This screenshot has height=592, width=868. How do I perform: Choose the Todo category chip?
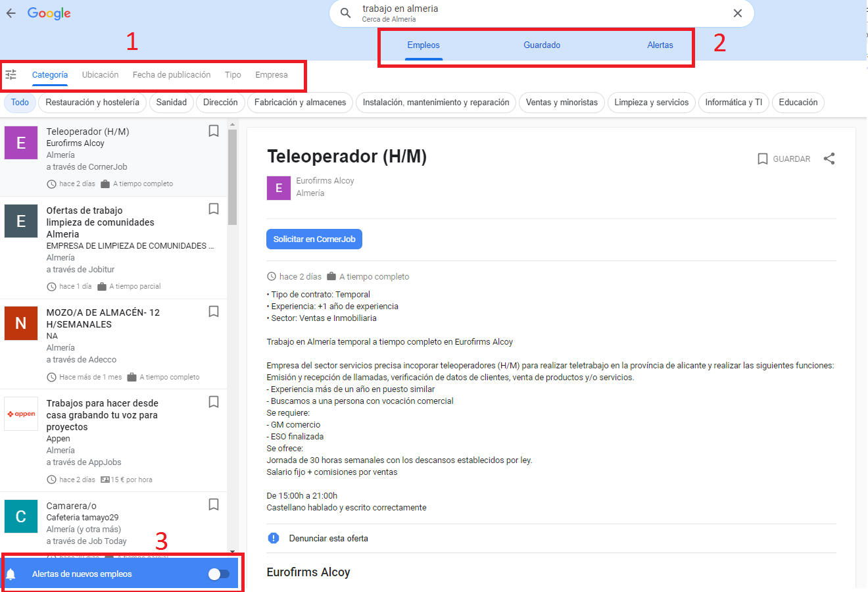pos(20,103)
